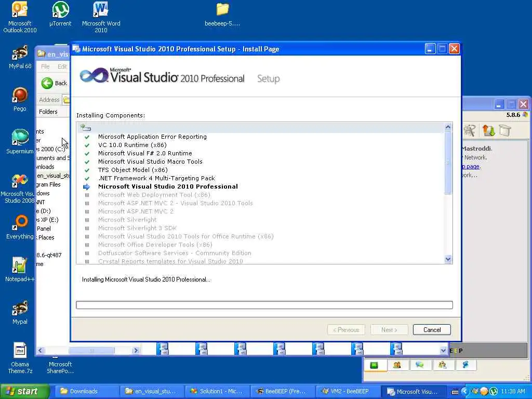Select the (C:) drive in the Explorer folder tree
This screenshot has width=532, height=399.
point(51,149)
